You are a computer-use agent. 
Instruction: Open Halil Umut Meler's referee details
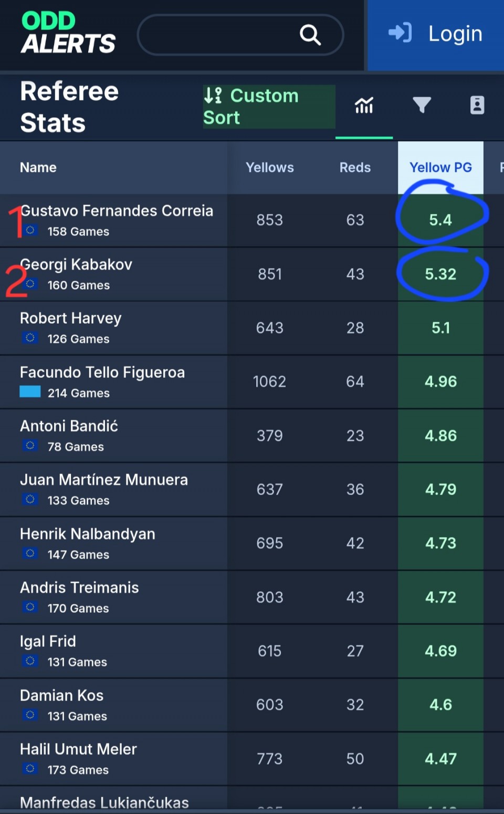tap(78, 749)
